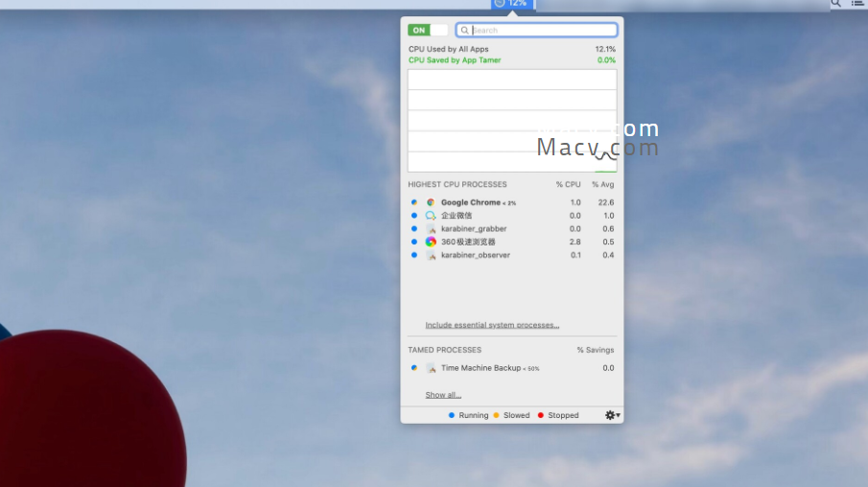
Task: Click the status dot beside 企业微信
Action: click(414, 216)
